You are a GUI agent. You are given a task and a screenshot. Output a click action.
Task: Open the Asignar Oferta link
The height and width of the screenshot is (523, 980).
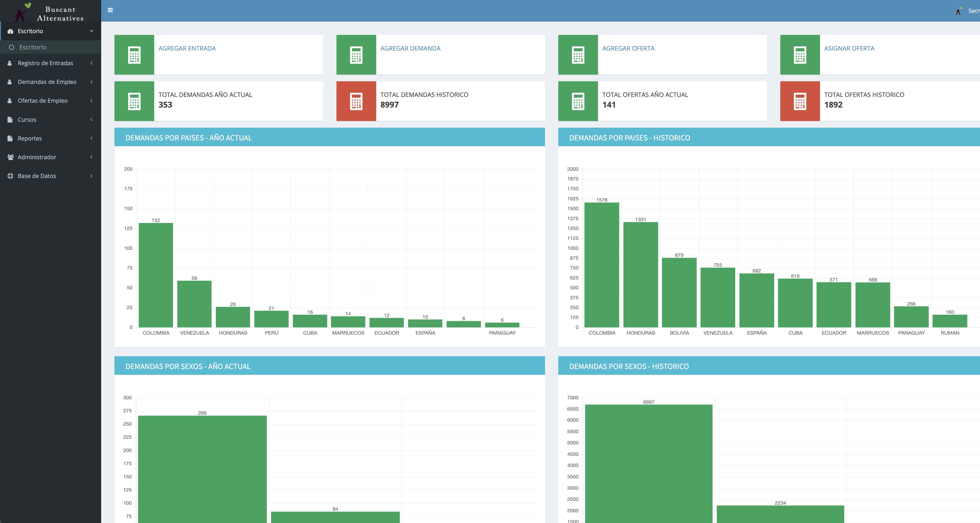coord(849,48)
